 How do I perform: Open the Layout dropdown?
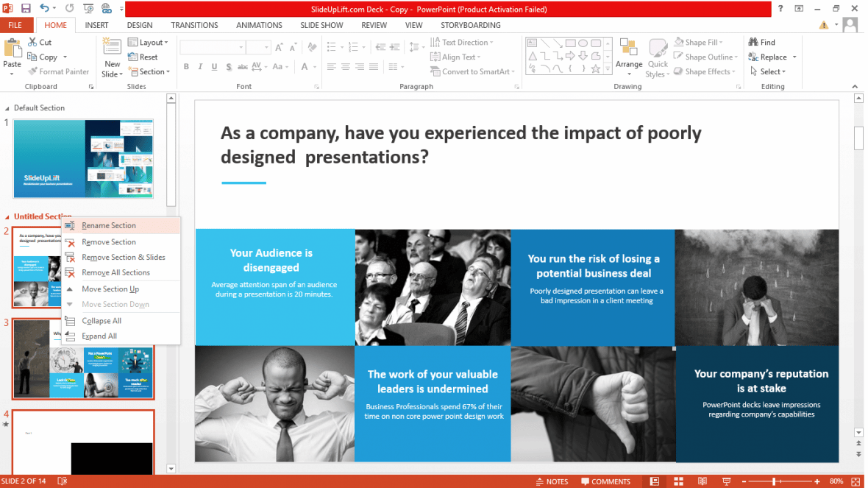(x=149, y=42)
